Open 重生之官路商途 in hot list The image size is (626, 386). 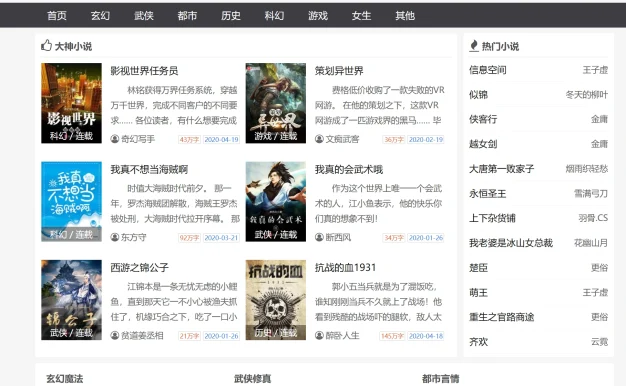click(x=501, y=317)
